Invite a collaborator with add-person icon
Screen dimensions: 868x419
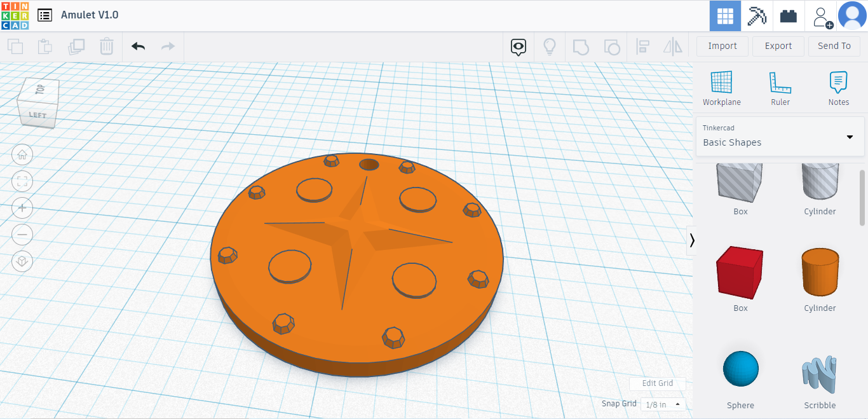tap(822, 17)
